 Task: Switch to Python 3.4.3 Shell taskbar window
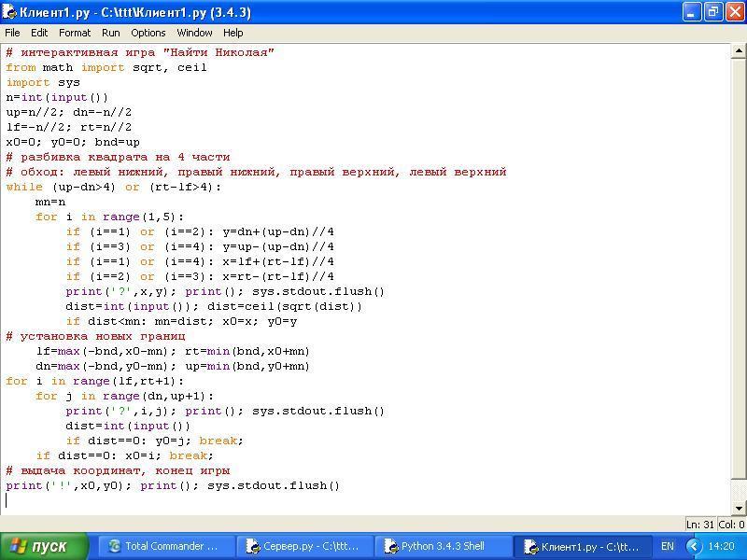coord(444,546)
